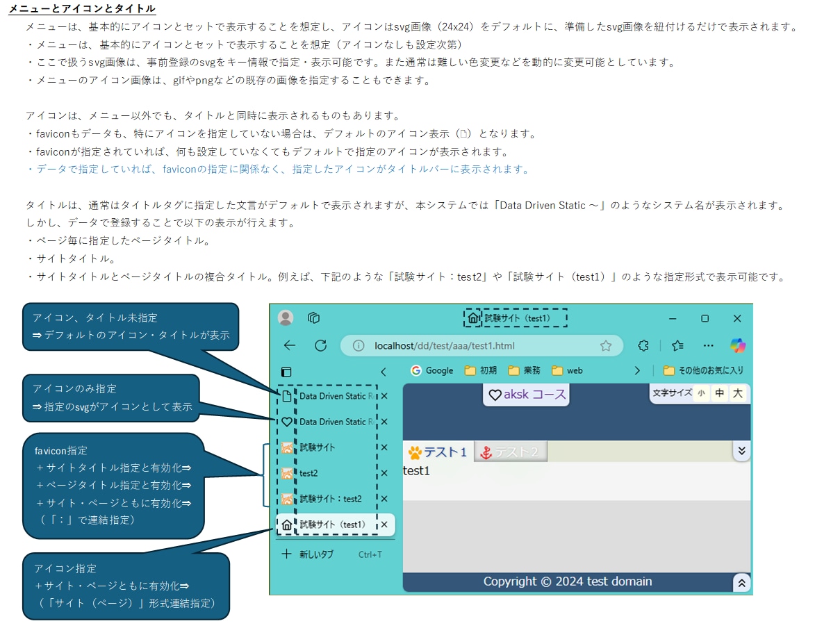The width and height of the screenshot is (815, 644).
Task: Select the 試験サイト（test1）vertical tab
Action: click(x=336, y=525)
